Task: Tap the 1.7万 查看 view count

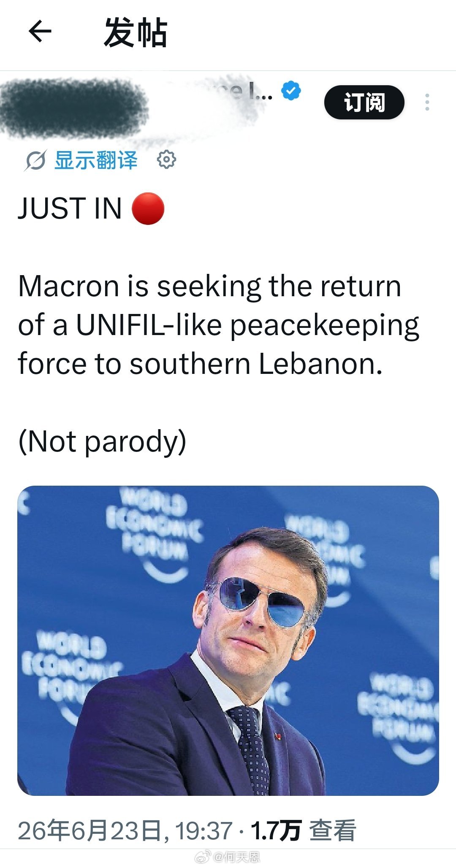Action: pos(304,830)
